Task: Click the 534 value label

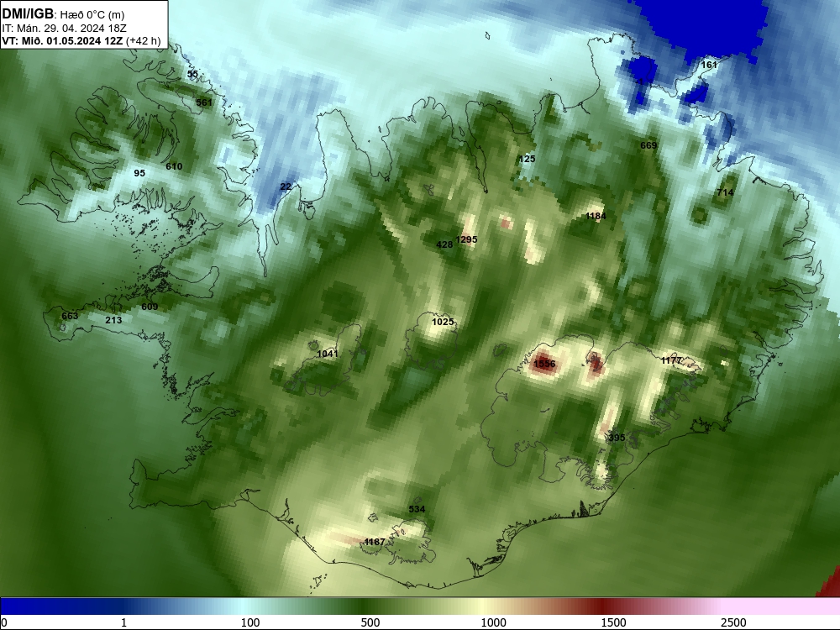Action: pyautogui.click(x=417, y=509)
